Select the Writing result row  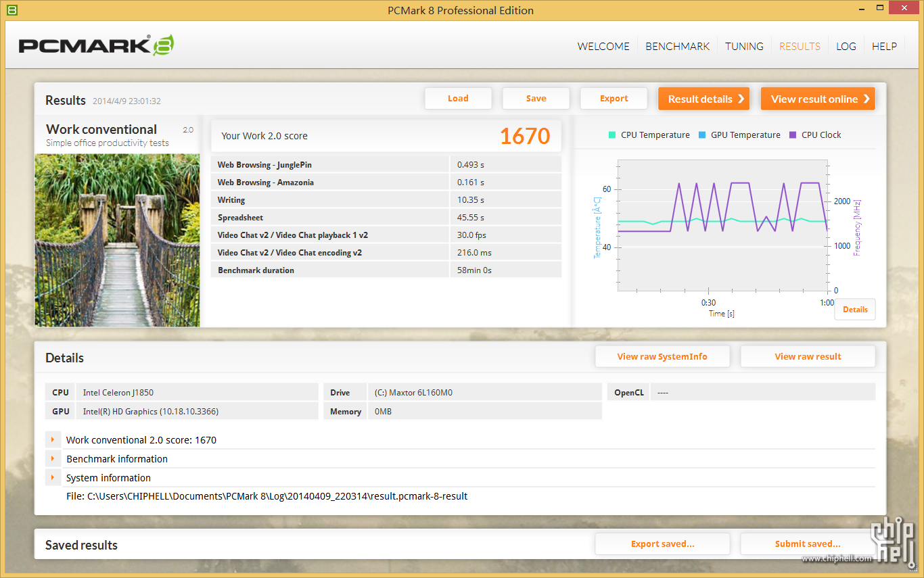[386, 199]
